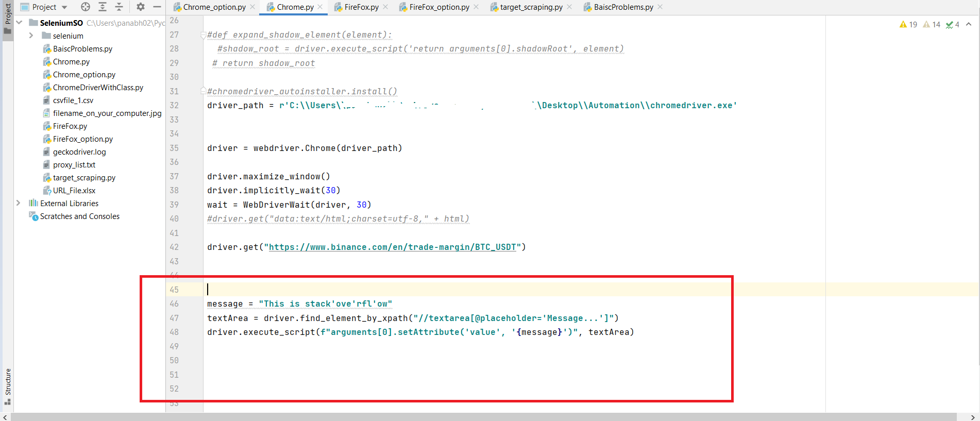The width and height of the screenshot is (980, 421).
Task: Place cursor on driver.maximize_window() line
Action: 268,176
